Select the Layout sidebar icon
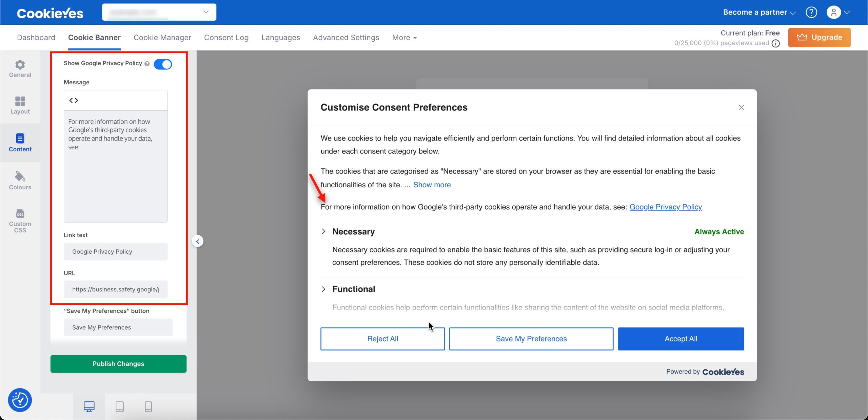868x420 pixels. pyautogui.click(x=20, y=106)
